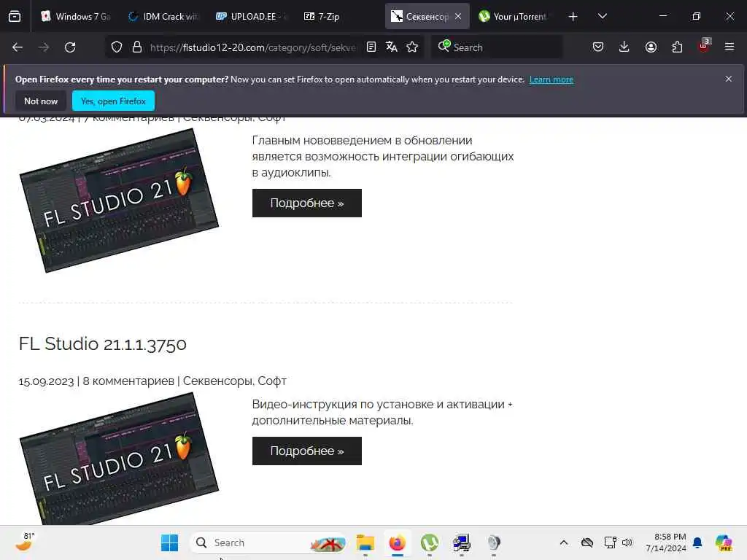The height and width of the screenshot is (560, 747).
Task: Open a new tab
Action: [x=573, y=17]
